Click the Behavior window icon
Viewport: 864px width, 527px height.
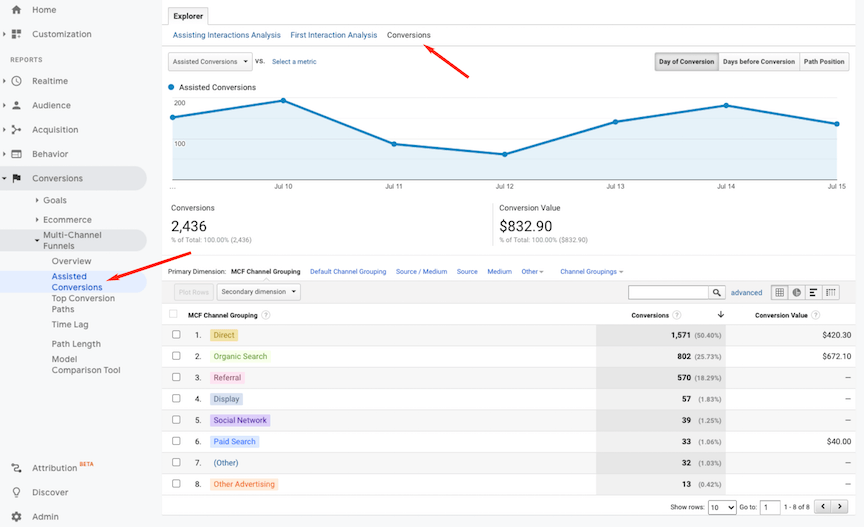click(x=17, y=154)
